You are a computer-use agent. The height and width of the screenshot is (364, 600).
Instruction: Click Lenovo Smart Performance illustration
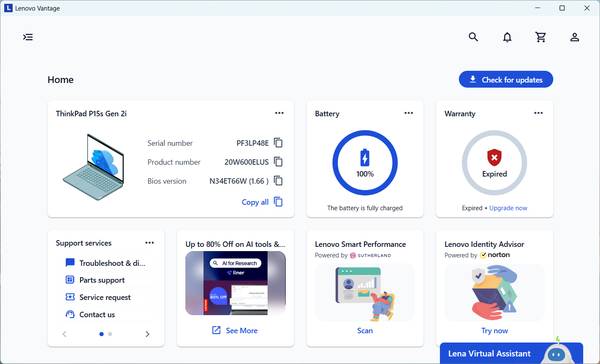365,293
